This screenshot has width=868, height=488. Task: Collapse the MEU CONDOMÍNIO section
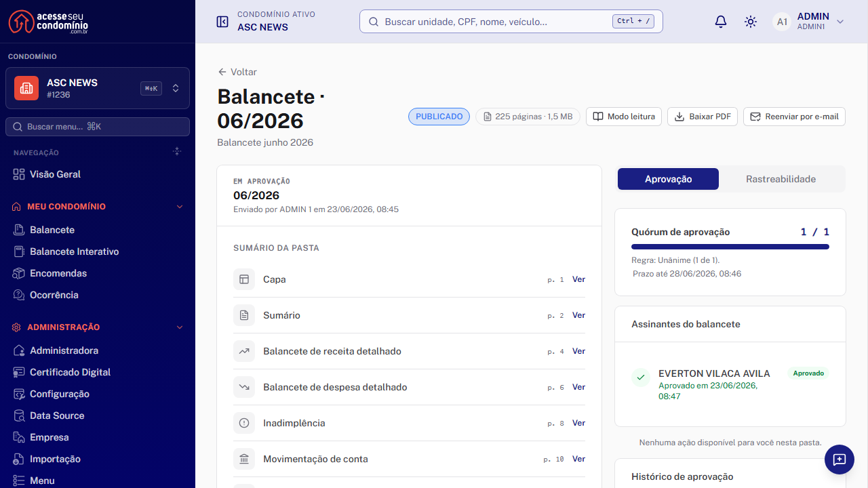click(x=98, y=207)
